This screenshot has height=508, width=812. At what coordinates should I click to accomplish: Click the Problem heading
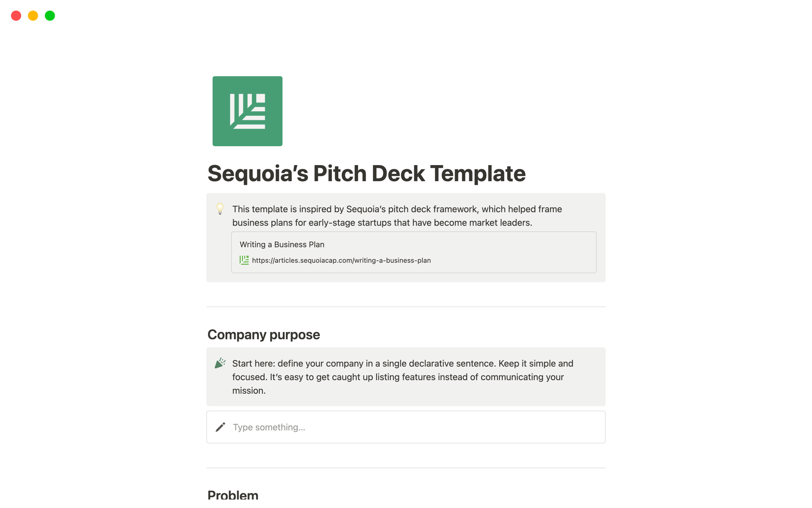point(233,494)
